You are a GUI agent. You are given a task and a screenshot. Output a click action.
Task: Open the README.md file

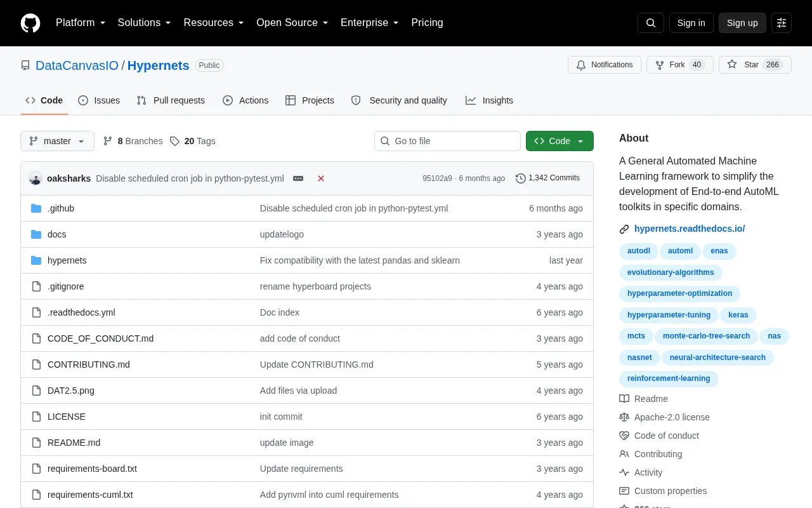tap(74, 443)
